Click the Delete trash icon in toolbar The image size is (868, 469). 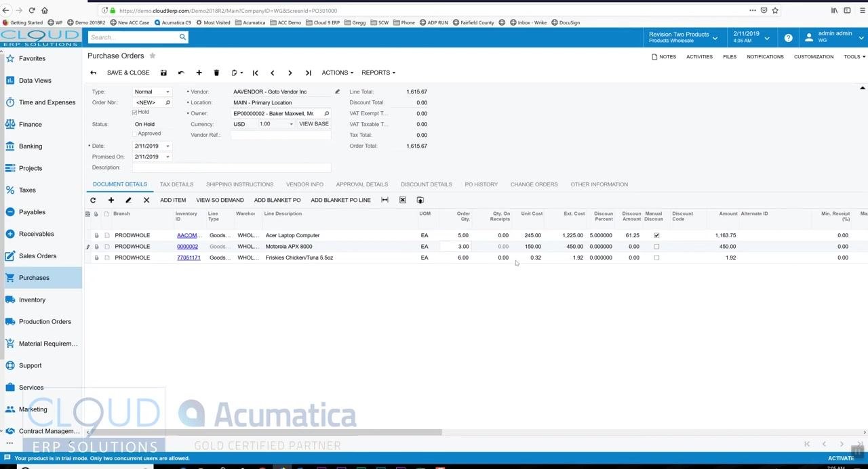coord(216,73)
